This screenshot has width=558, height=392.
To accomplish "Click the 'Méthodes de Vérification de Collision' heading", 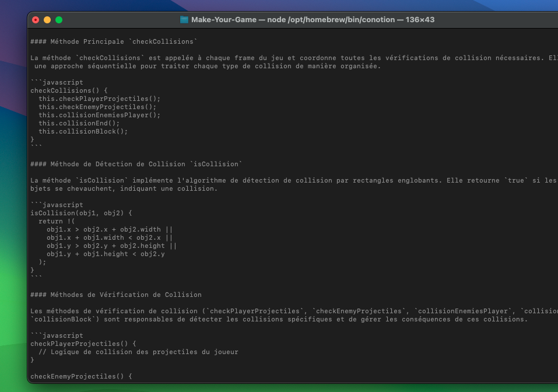I will click(x=115, y=295).
